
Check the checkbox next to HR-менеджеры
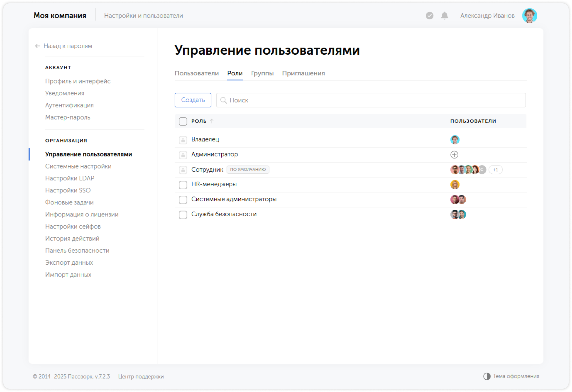[183, 185]
